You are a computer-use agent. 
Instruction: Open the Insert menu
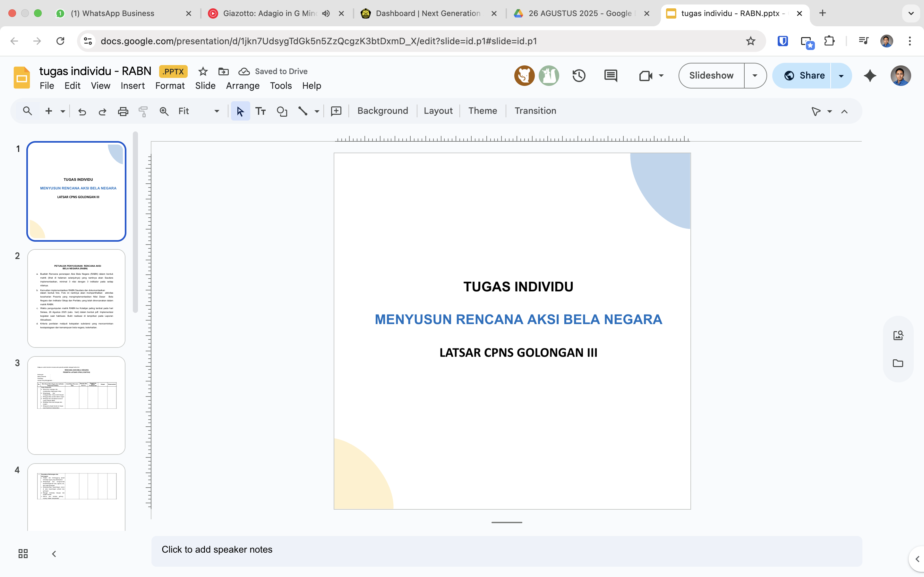pyautogui.click(x=133, y=86)
